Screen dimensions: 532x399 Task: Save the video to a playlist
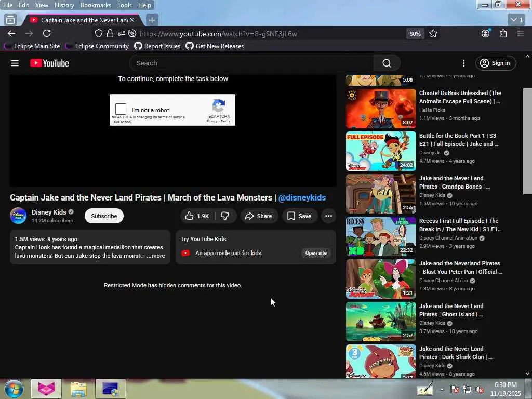pyautogui.click(x=299, y=216)
